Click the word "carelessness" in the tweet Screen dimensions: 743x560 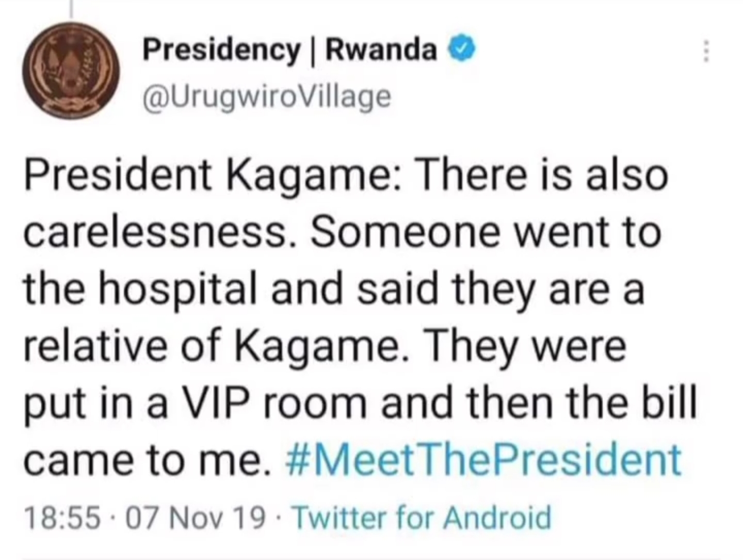(x=154, y=232)
